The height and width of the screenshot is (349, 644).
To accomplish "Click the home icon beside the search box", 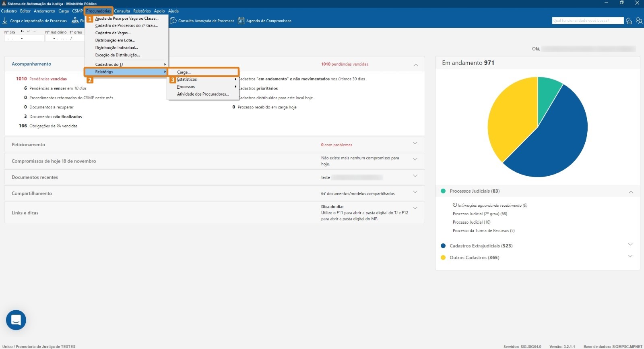I will coord(629,21).
